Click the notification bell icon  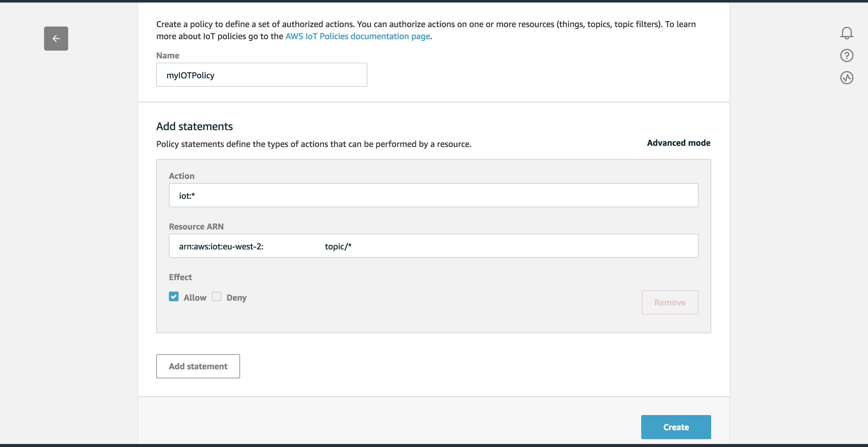pyautogui.click(x=846, y=33)
